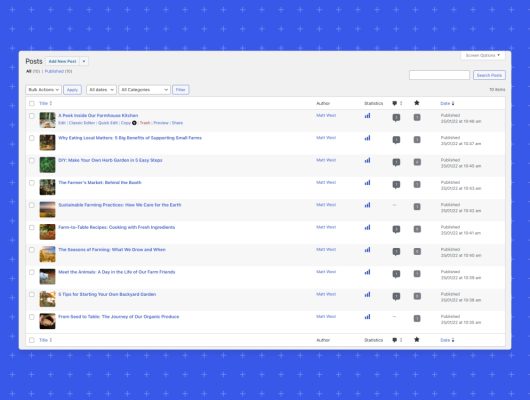Screen dimensions: 530x400
Task: Open the Screen Options tab
Action: pos(483,55)
